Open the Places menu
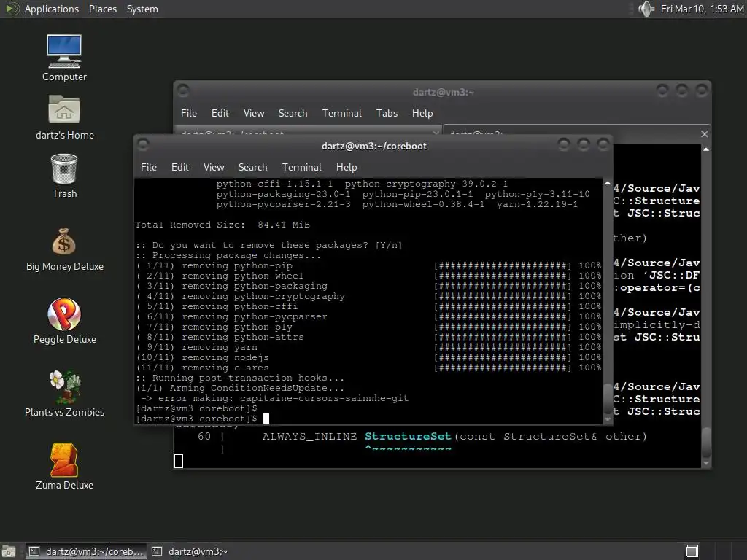This screenshot has width=747, height=560. (x=102, y=9)
